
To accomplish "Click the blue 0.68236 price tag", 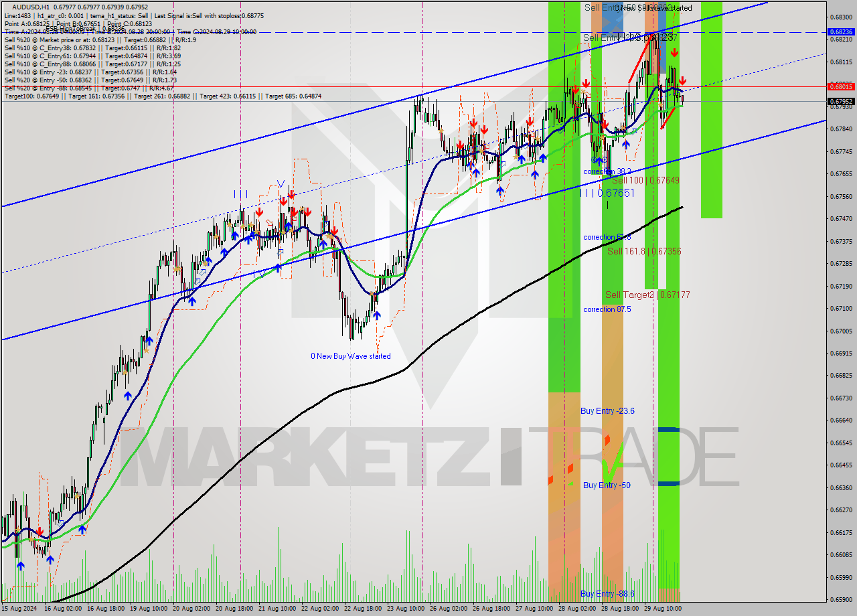I will click(x=841, y=31).
